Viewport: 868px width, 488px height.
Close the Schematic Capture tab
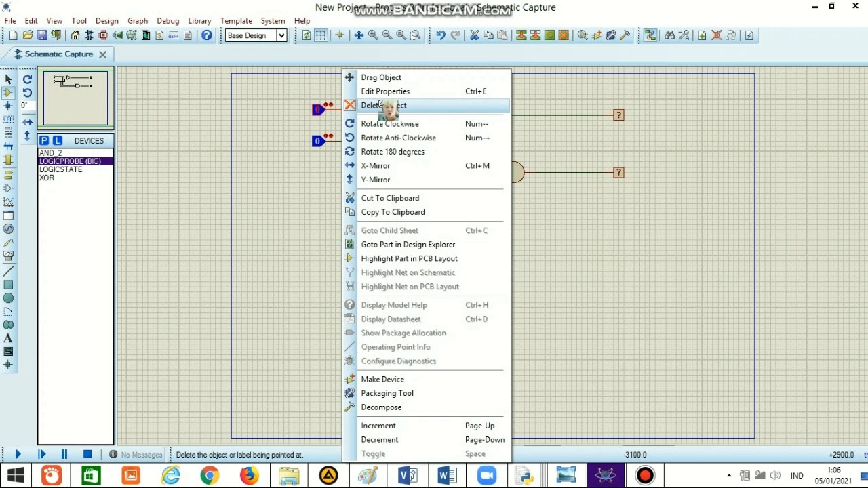pos(102,54)
